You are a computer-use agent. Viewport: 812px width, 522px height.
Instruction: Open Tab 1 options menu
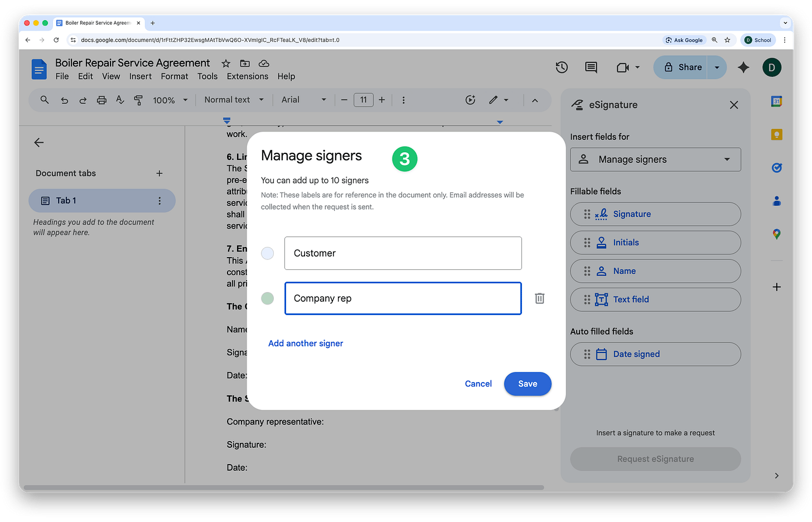pyautogui.click(x=159, y=201)
